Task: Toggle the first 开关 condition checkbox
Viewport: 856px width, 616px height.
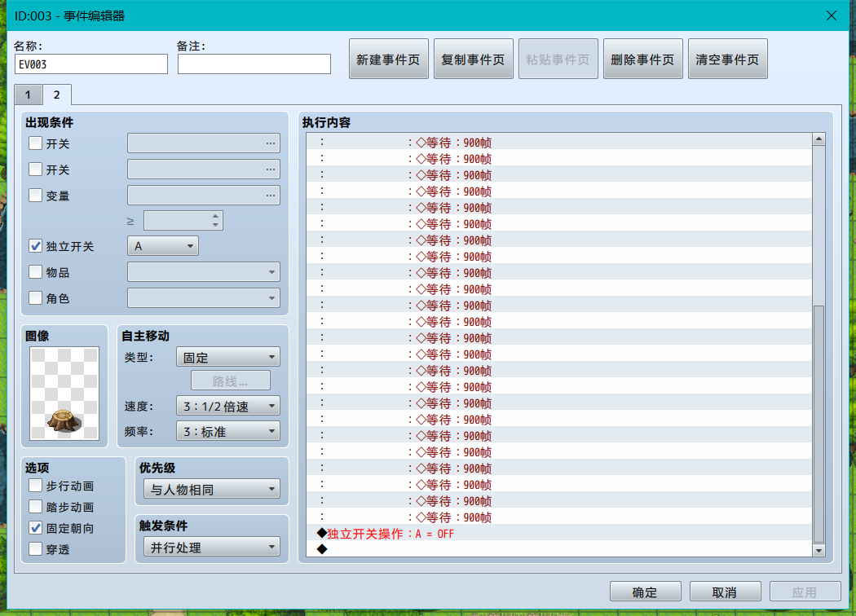Action: click(36, 143)
